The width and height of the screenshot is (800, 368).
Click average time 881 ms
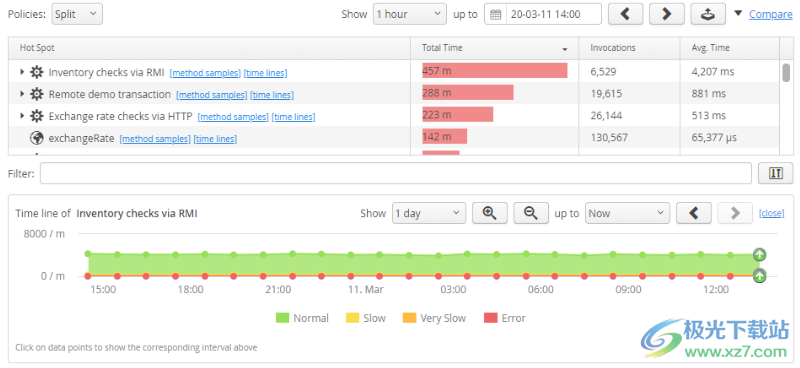click(x=709, y=94)
